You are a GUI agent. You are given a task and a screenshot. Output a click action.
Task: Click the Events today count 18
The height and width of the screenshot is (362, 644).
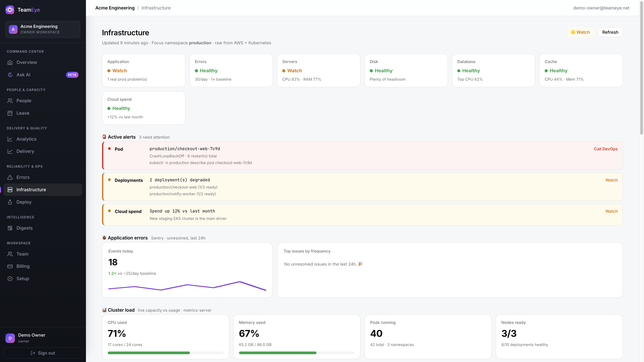(x=113, y=262)
